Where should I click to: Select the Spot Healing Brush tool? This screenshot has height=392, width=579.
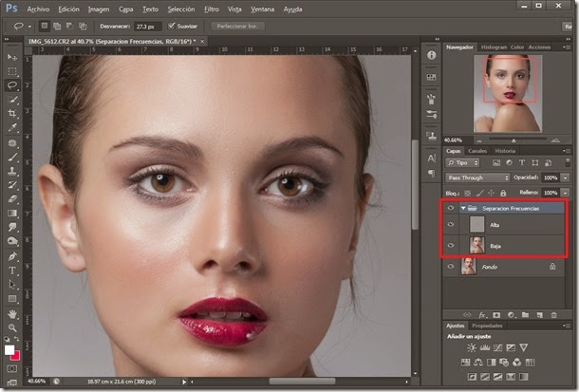click(12, 142)
